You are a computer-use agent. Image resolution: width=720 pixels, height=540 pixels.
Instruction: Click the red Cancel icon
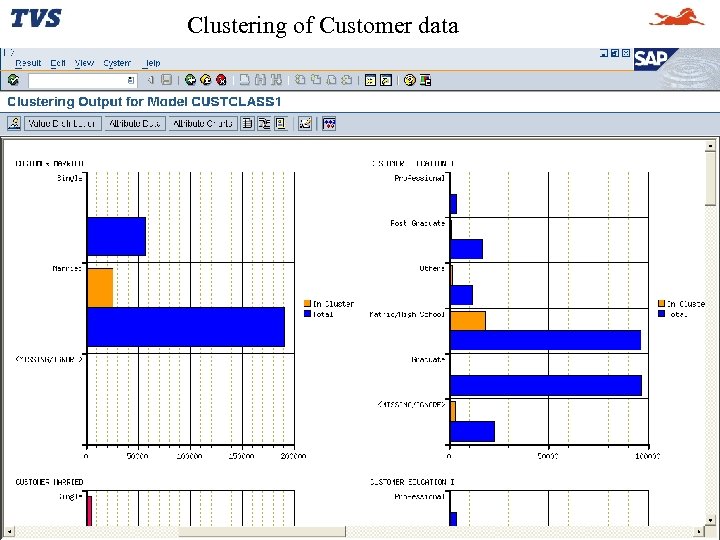[221, 80]
